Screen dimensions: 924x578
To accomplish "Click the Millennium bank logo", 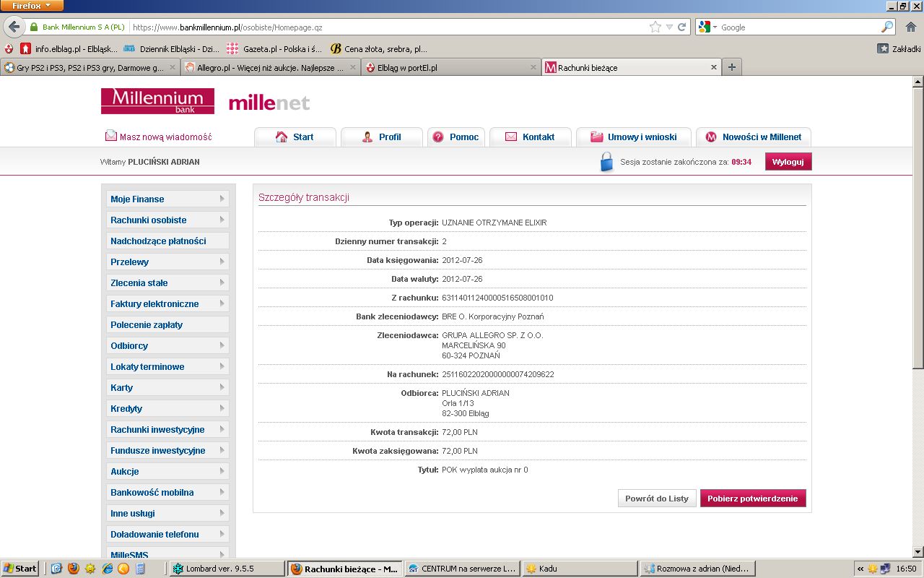I will click(x=157, y=100).
